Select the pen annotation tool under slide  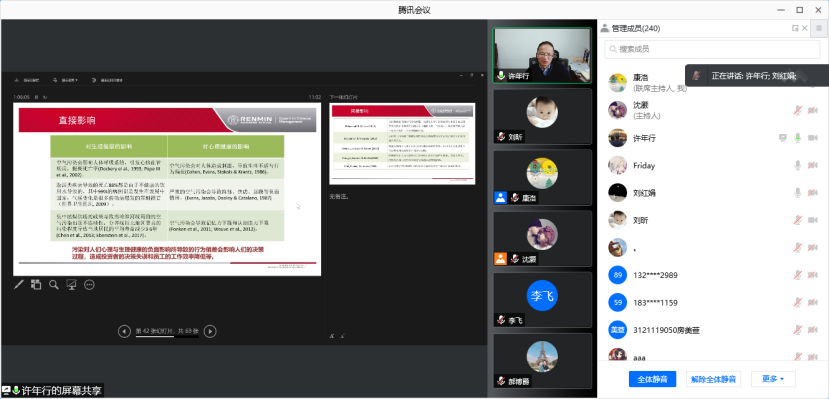(x=19, y=285)
